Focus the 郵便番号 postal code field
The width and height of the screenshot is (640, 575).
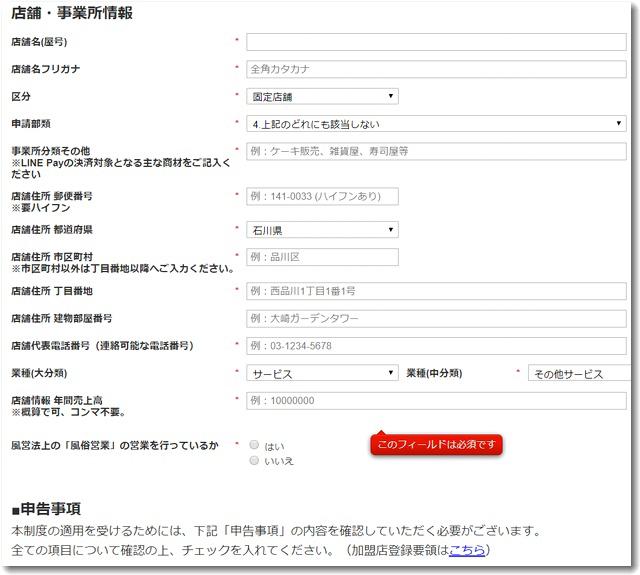[322, 196]
